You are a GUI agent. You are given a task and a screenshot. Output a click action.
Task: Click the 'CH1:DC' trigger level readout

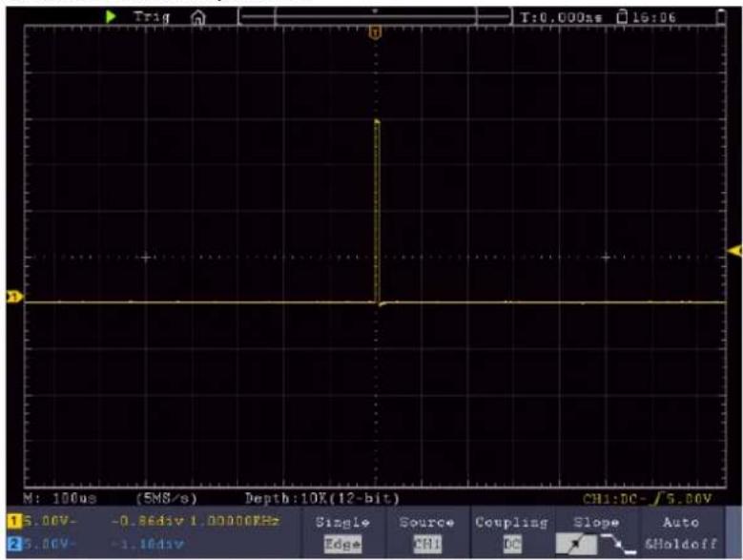coord(647,499)
